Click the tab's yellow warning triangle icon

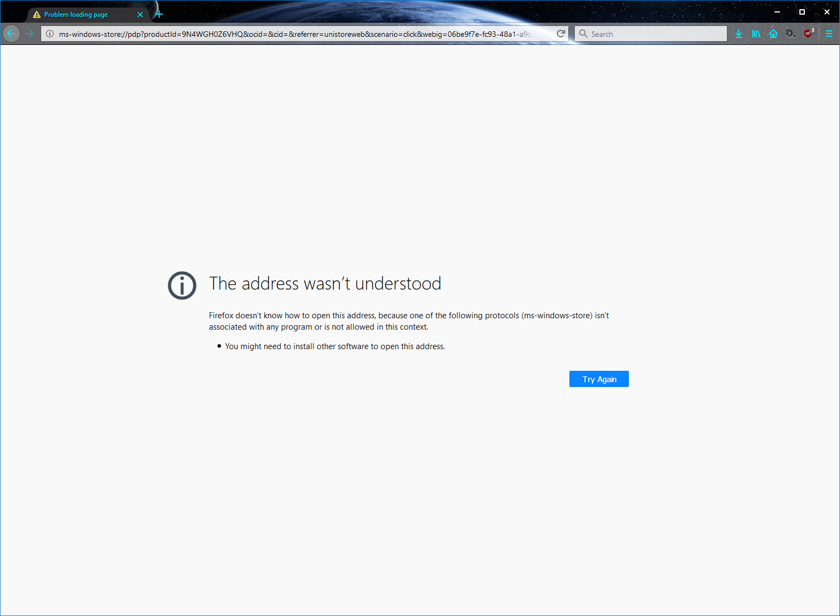click(x=37, y=15)
